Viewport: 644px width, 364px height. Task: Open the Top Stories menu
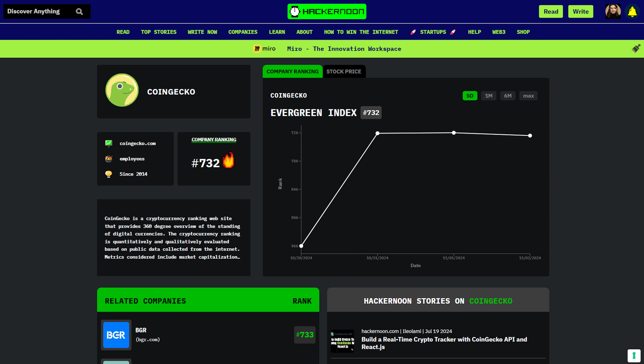158,32
